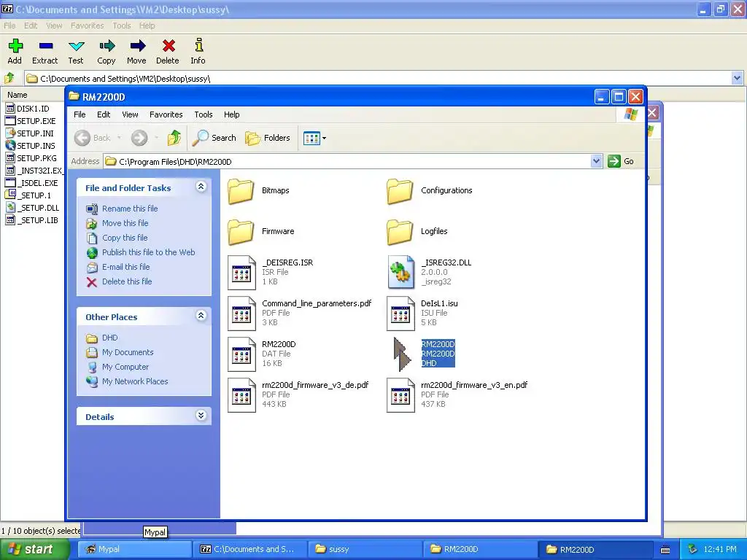Open the Info icon in 7-Zip
This screenshot has height=560, width=747.
[x=198, y=45]
